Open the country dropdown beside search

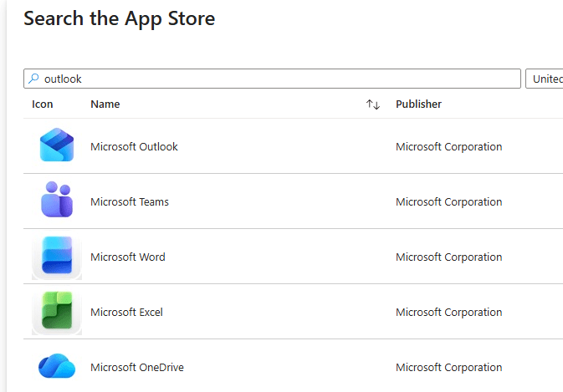tap(544, 79)
